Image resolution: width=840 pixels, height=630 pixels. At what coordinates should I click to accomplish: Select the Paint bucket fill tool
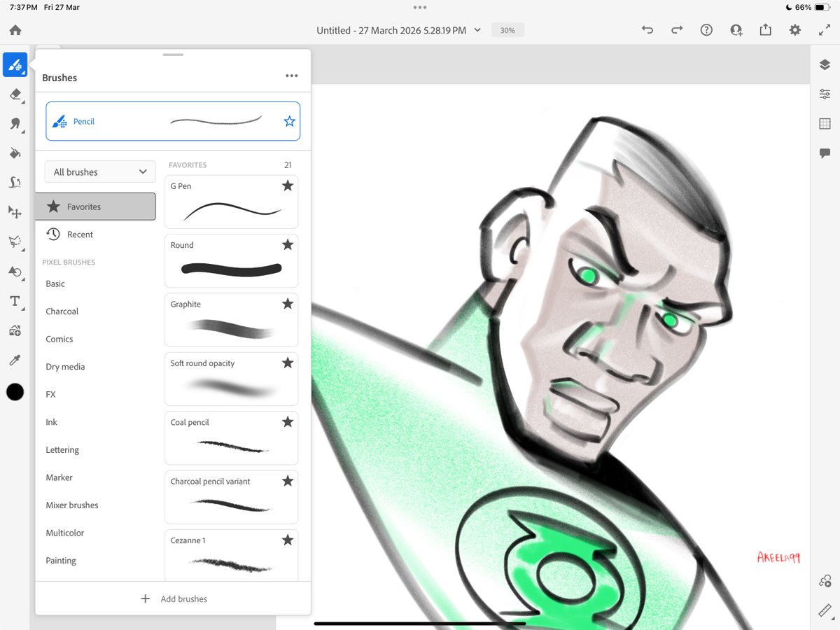(x=15, y=153)
